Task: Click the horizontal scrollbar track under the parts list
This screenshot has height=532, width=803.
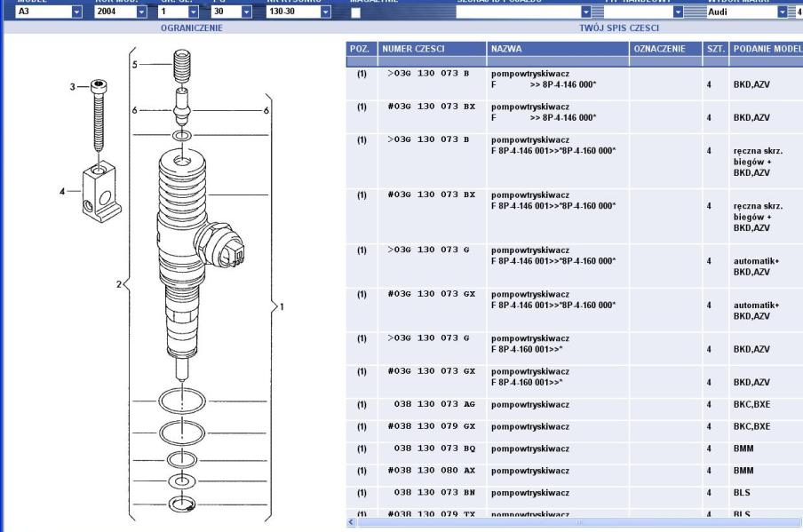Action: 578,522
